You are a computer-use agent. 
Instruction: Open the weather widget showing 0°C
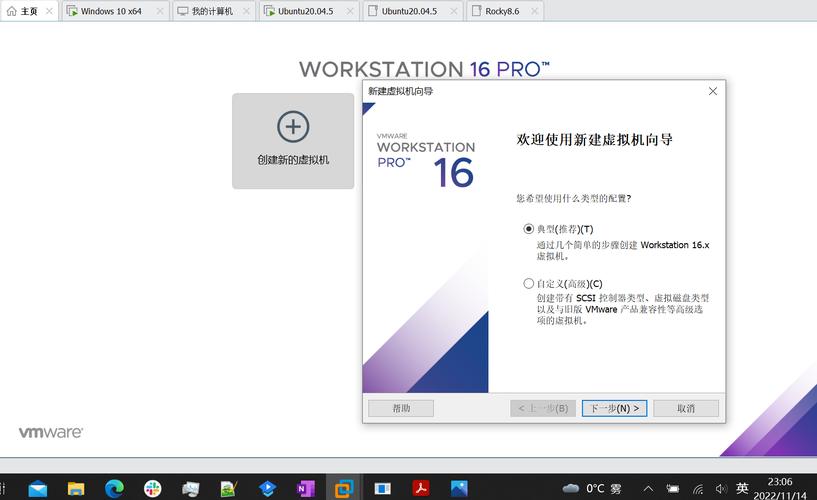[592, 489]
